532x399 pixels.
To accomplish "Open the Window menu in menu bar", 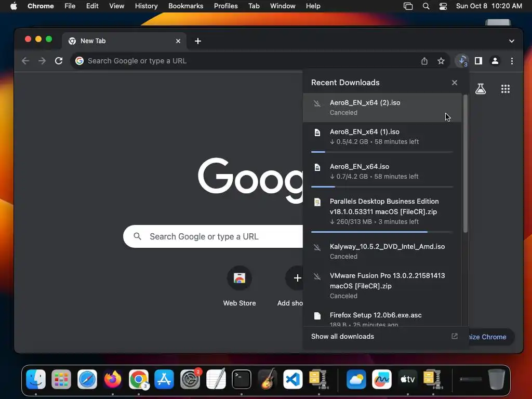I will tap(283, 6).
